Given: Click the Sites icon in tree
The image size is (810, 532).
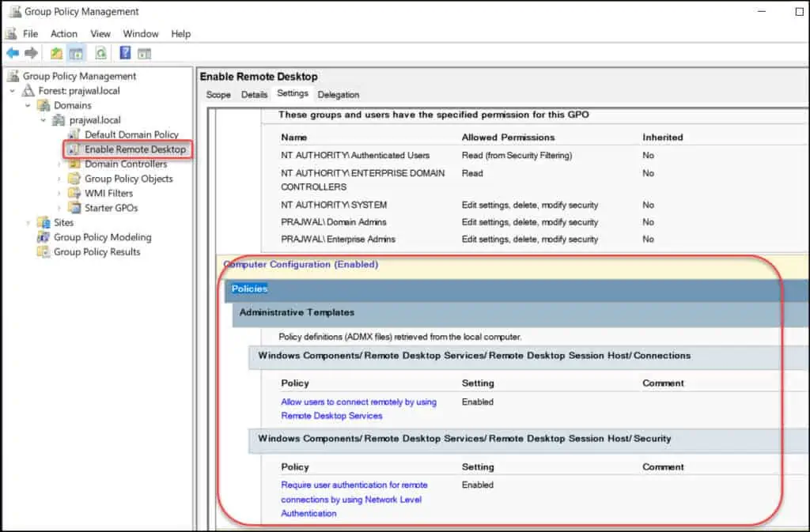Looking at the screenshot, I should 44,222.
